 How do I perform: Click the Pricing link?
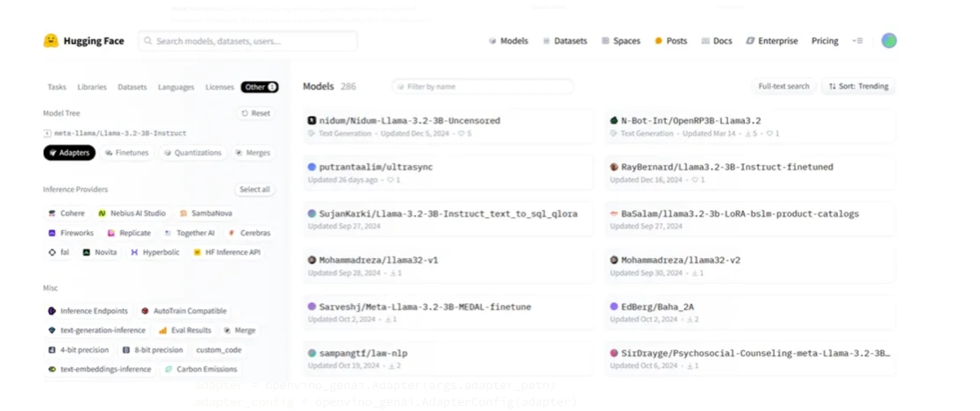coord(825,40)
